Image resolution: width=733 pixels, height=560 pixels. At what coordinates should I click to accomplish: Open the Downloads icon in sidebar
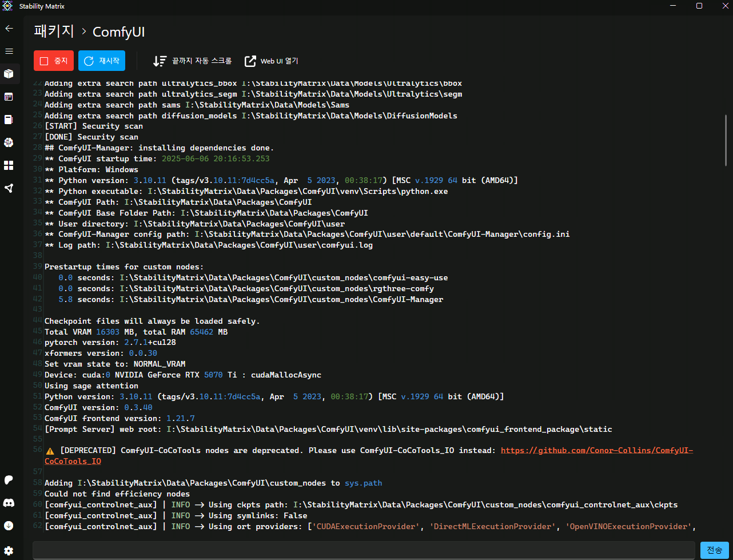9,525
